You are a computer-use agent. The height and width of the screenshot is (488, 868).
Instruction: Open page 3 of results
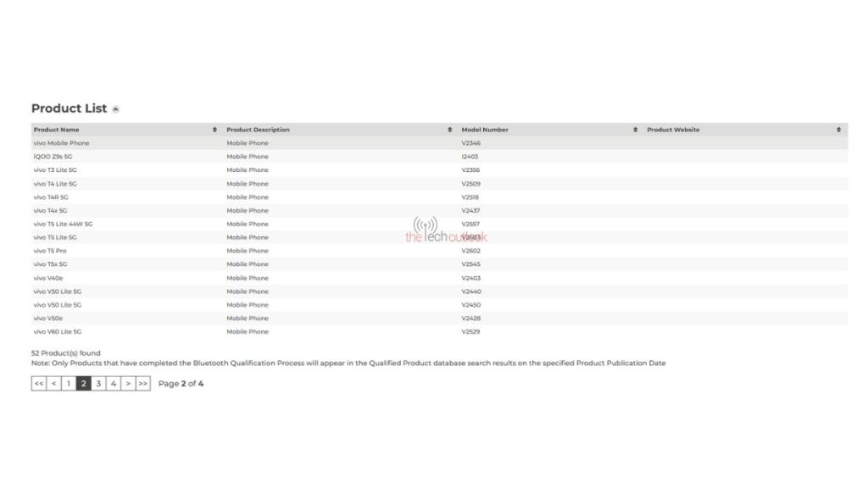[98, 384]
